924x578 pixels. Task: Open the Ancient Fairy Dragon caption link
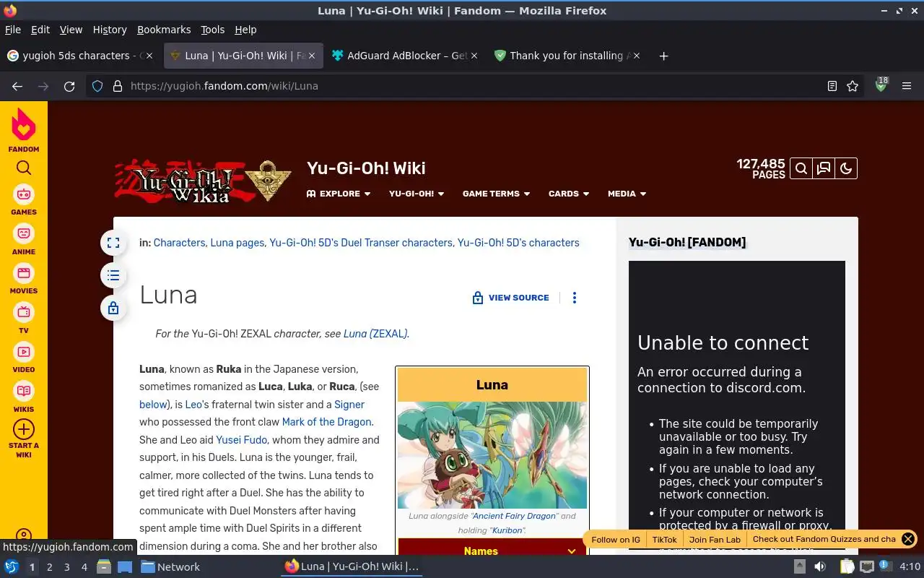(x=514, y=516)
